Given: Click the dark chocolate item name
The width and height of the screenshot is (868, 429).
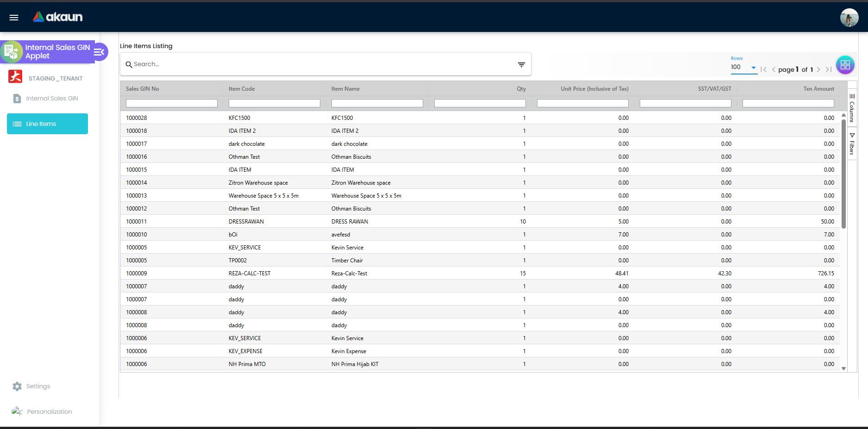Looking at the screenshot, I should 350,144.
